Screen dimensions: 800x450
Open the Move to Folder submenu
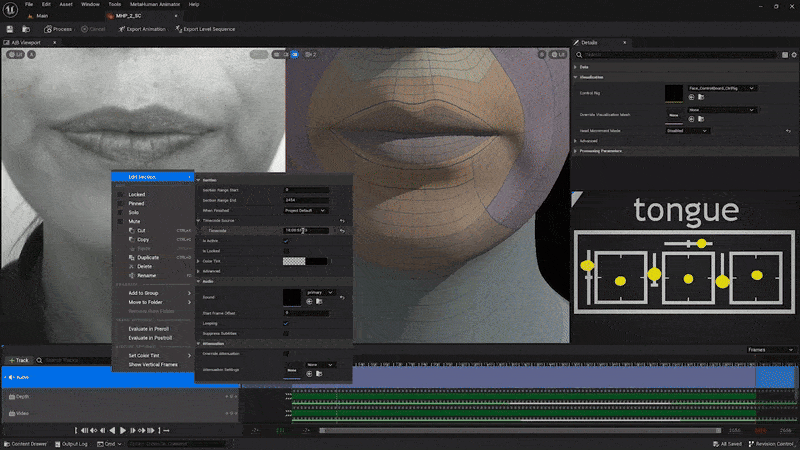pos(153,302)
